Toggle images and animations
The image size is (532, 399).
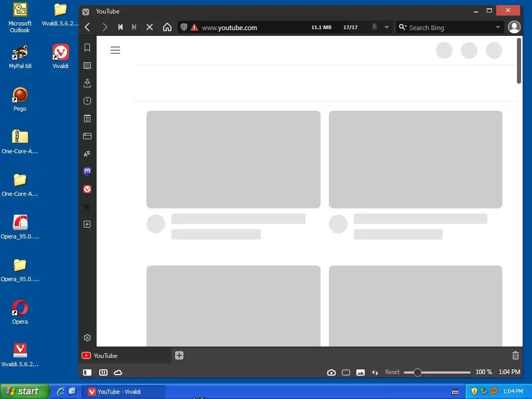coord(361,373)
